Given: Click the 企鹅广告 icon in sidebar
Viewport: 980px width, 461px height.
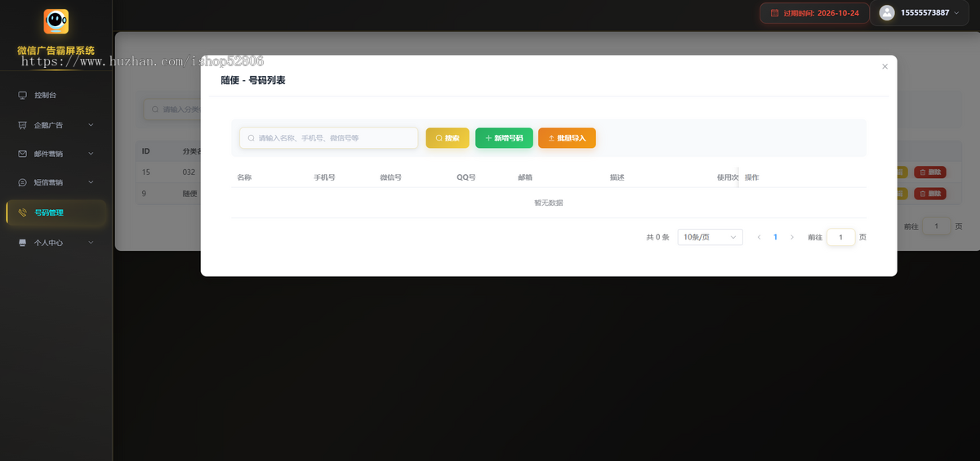Looking at the screenshot, I should point(22,125).
